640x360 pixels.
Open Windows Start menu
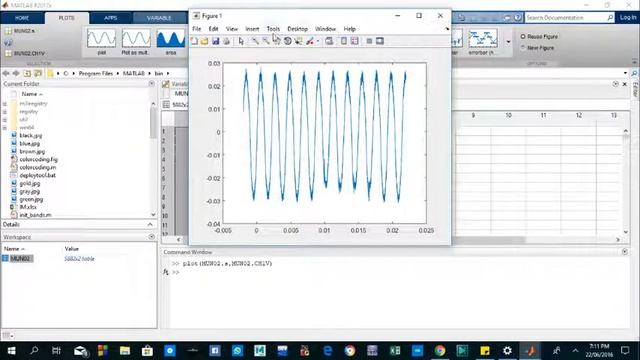(x=11, y=351)
